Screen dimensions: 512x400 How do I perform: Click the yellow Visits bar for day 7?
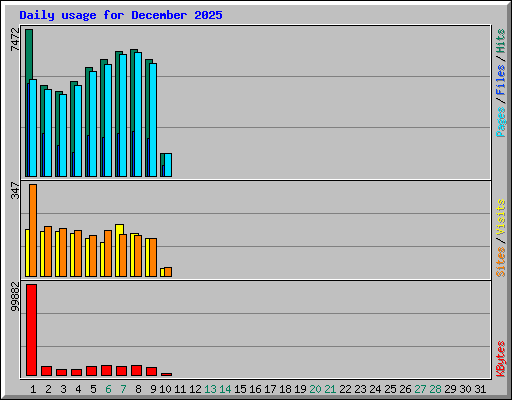119,229
